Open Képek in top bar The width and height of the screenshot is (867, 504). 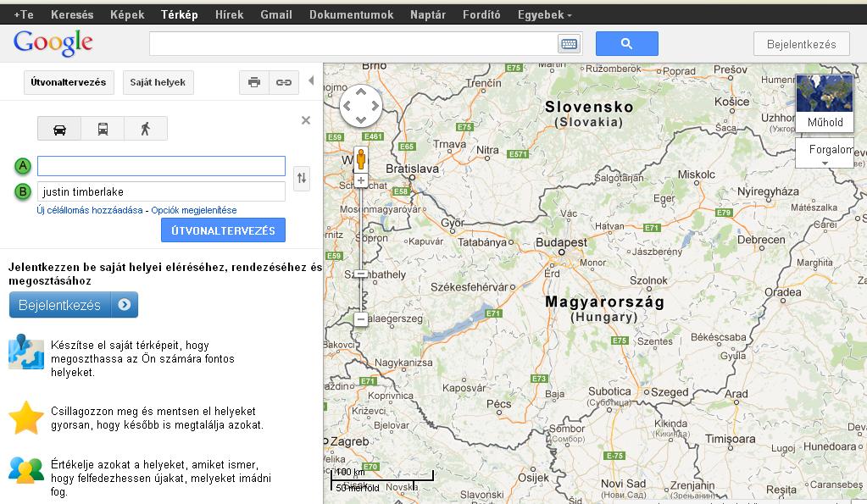click(x=127, y=15)
